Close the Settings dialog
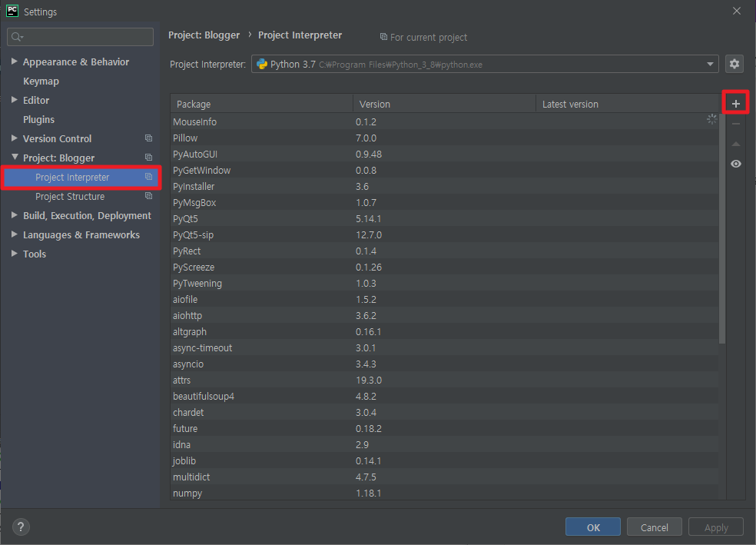756x545 pixels. (x=737, y=11)
